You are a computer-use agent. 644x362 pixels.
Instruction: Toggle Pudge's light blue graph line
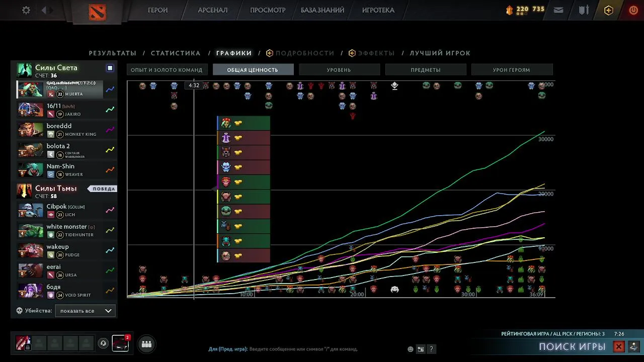point(110,250)
